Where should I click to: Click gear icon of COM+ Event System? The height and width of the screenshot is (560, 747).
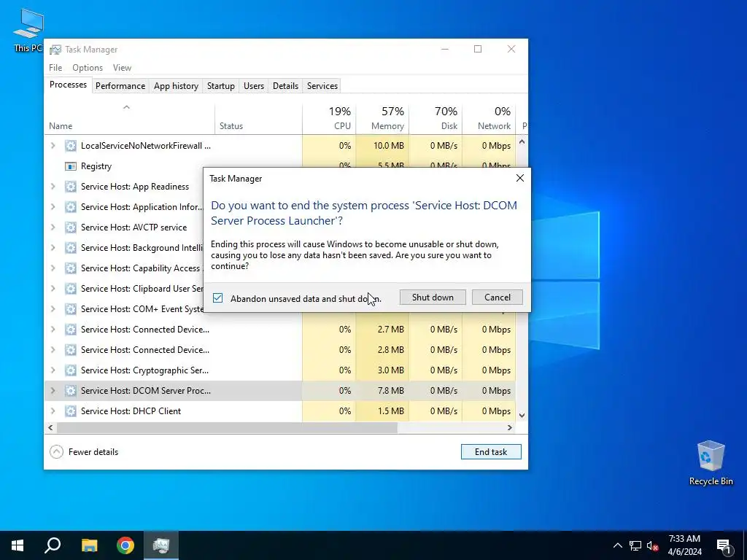(x=71, y=309)
